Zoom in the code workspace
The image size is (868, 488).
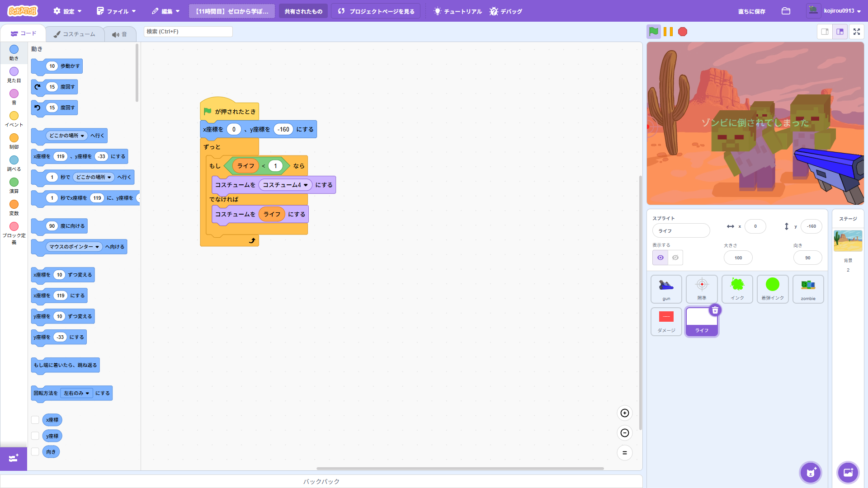click(x=624, y=413)
